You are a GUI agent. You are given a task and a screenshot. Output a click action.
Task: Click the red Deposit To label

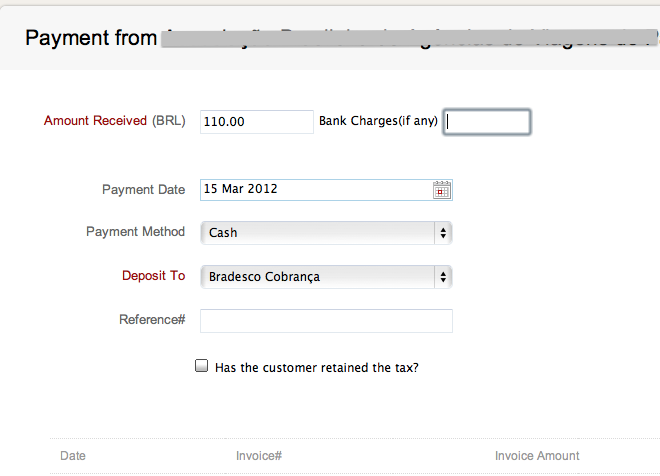[153, 276]
